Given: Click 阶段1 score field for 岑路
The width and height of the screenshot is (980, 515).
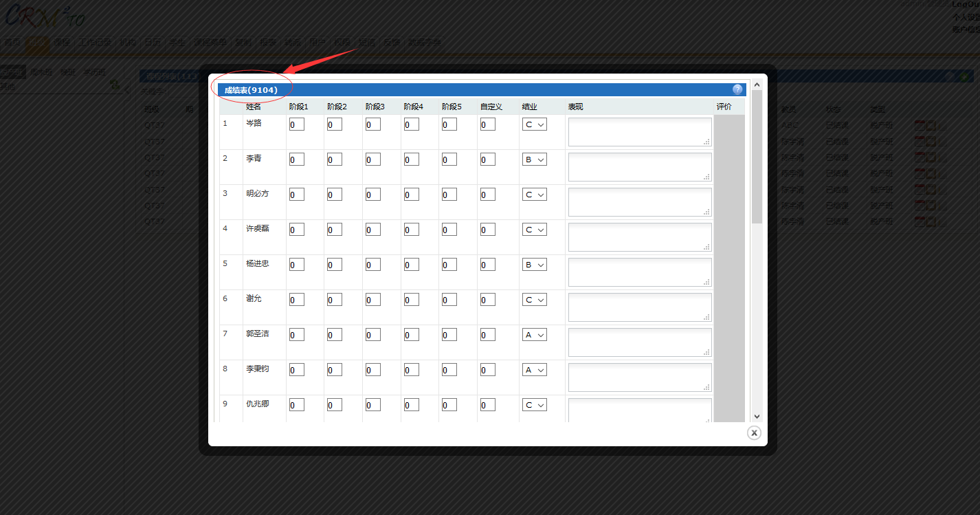Looking at the screenshot, I should pos(296,124).
